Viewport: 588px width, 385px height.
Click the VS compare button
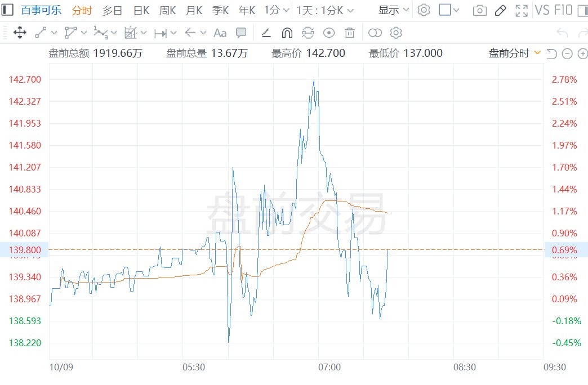[542, 10]
